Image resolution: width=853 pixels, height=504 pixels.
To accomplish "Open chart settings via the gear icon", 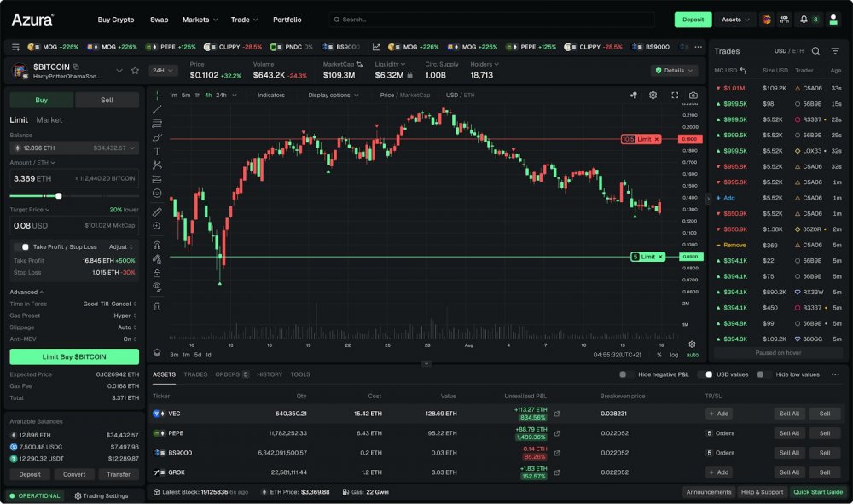I will [x=653, y=96].
